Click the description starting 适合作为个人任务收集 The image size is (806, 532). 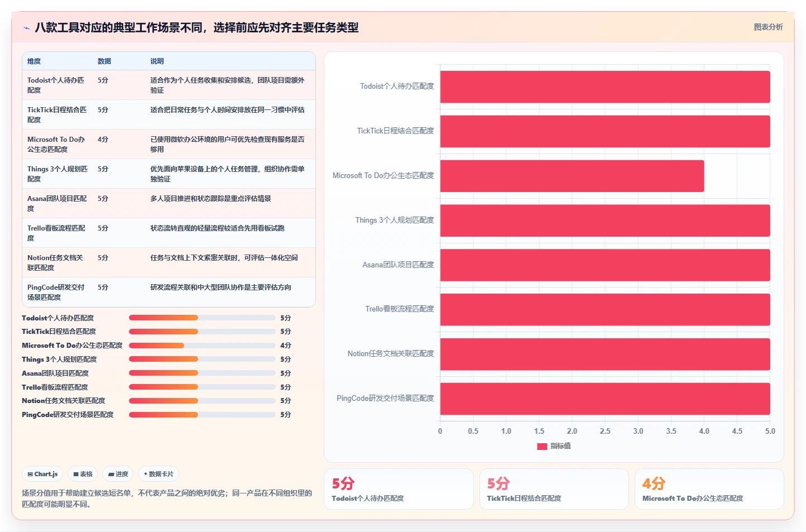point(228,85)
